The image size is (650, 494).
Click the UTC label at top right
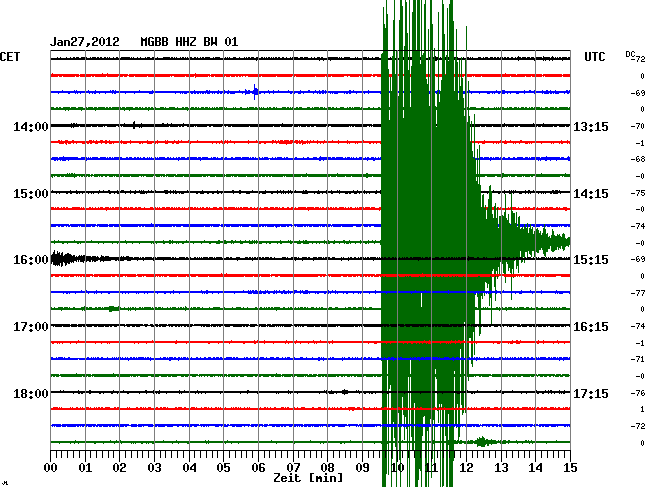[594, 57]
